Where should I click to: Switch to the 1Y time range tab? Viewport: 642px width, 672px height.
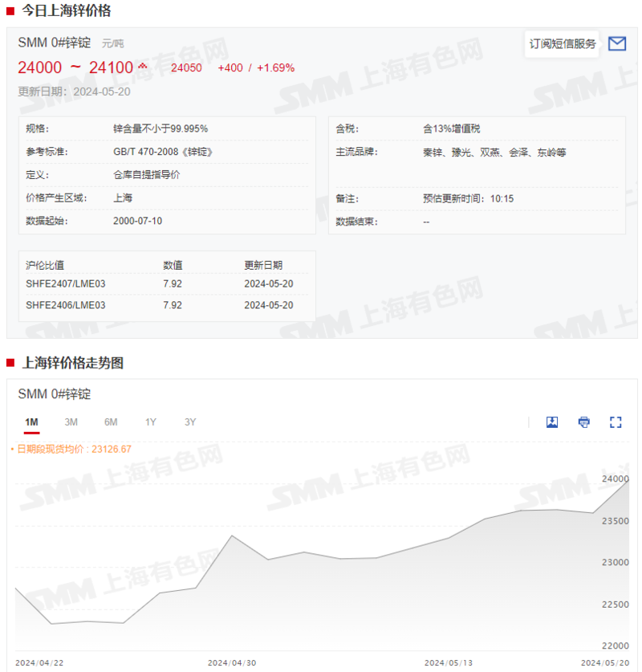coord(151,422)
